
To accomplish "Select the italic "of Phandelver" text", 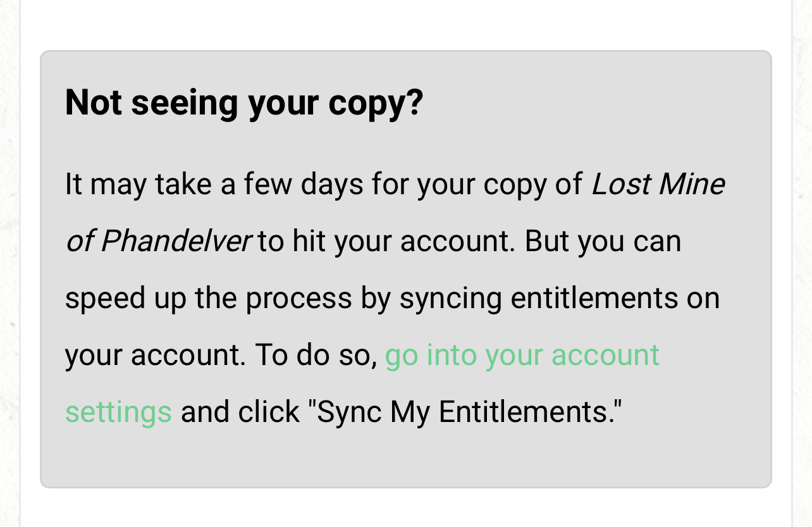I will [158, 241].
